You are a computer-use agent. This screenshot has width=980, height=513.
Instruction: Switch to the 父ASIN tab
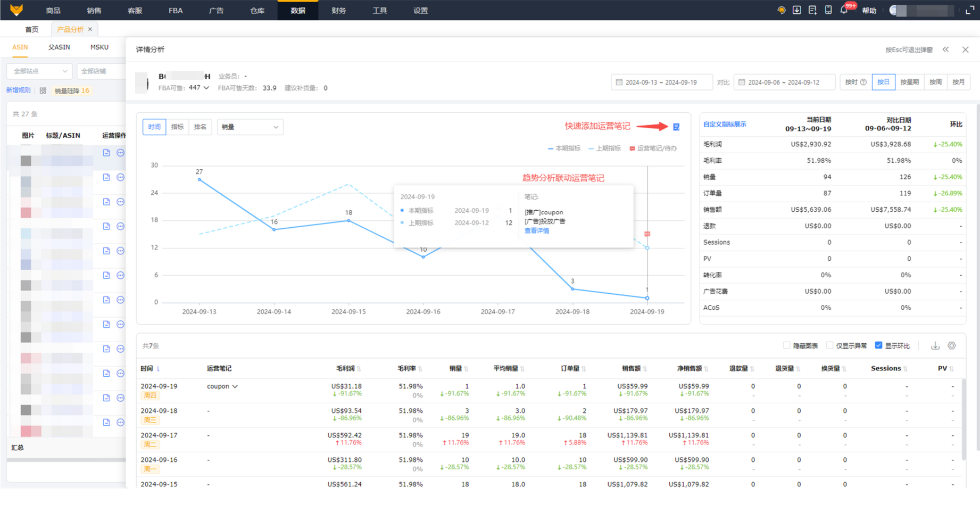59,47
